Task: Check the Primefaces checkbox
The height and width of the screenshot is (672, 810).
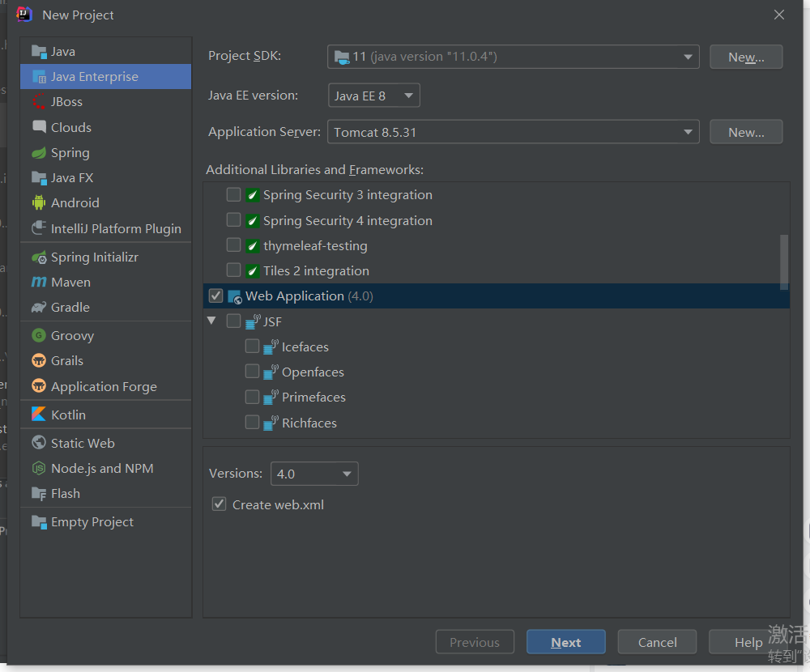Action: 252,397
